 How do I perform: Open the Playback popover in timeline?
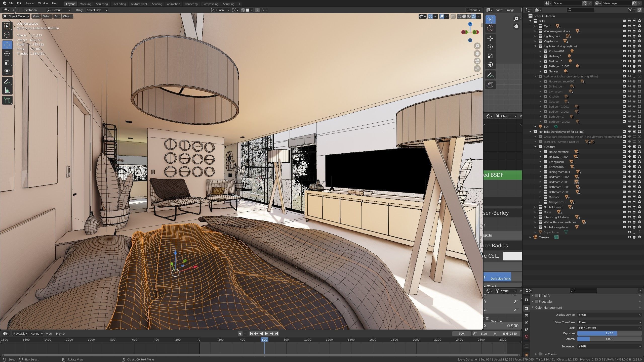click(x=20, y=334)
